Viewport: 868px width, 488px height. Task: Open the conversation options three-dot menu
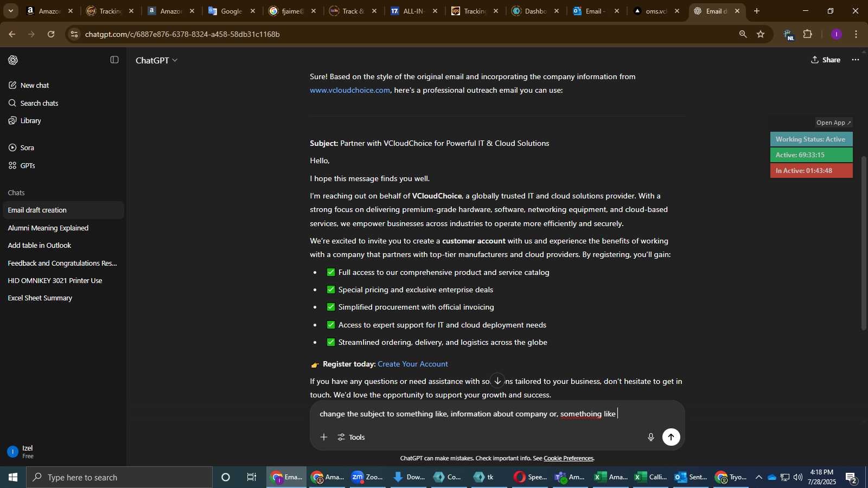[856, 60]
